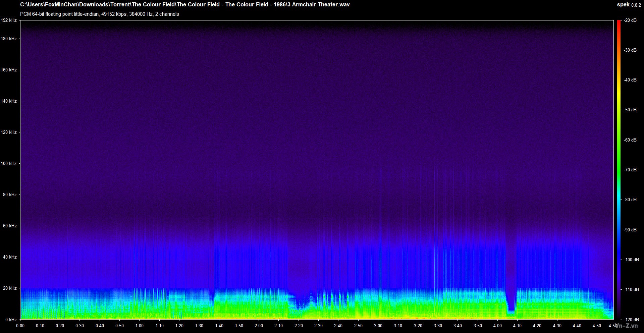Click the 60 kHz frequency label

(10, 226)
